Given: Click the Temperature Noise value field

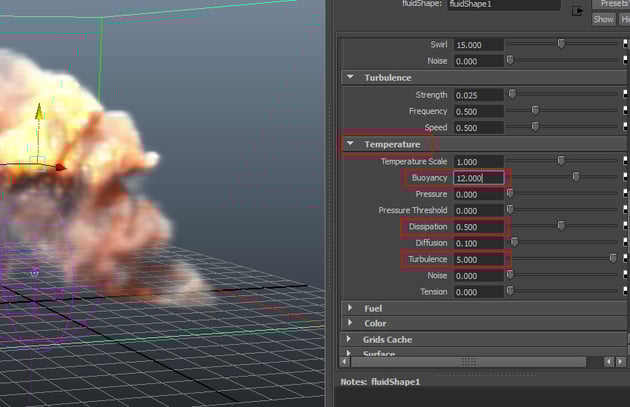Looking at the screenshot, I should click(479, 276).
